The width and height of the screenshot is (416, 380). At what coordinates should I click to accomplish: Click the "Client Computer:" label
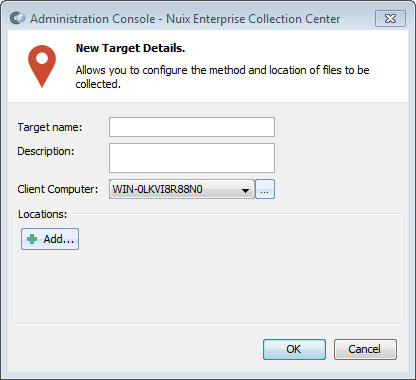[58, 189]
